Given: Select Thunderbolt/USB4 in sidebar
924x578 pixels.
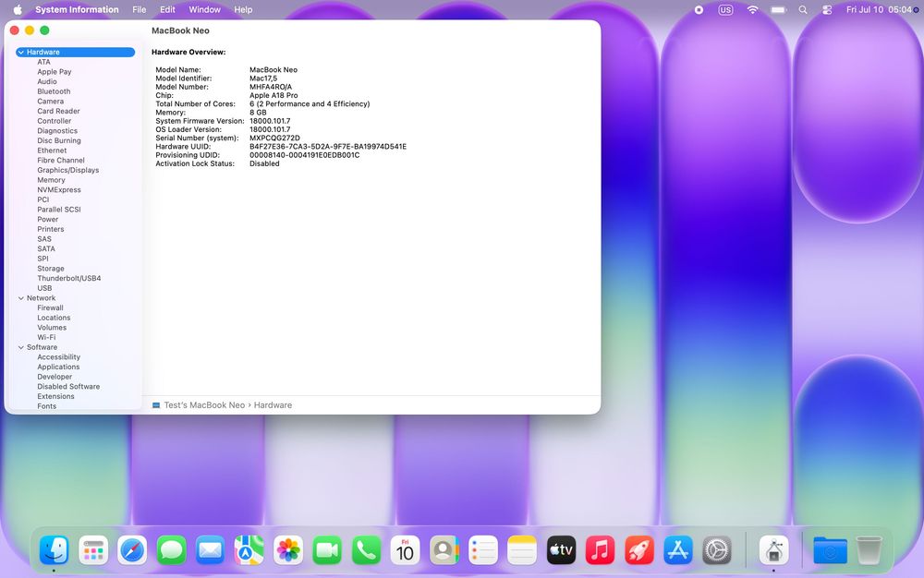Looking at the screenshot, I should [x=69, y=278].
